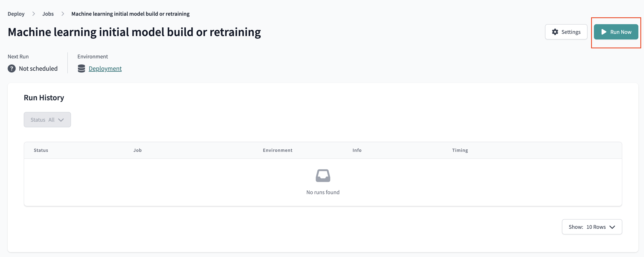
Task: Click breadcrumb chevron after Deploy
Action: 34,14
